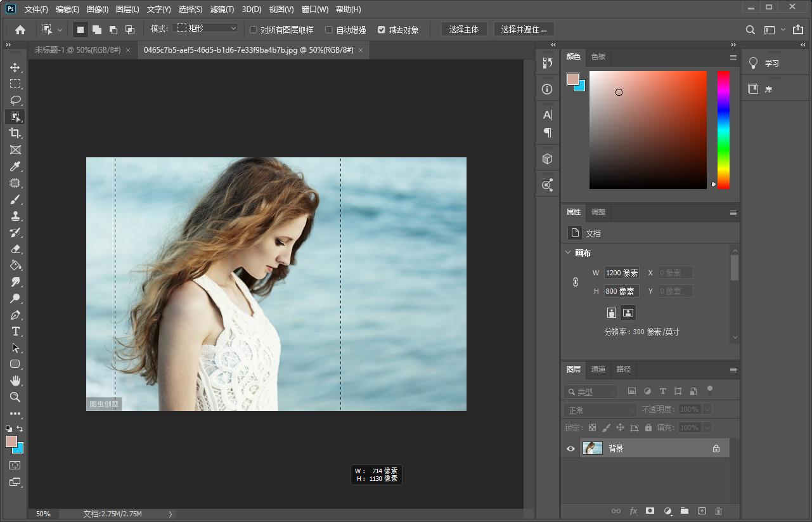The height and width of the screenshot is (522, 812).
Task: Open 选择并遮住 workspace
Action: (524, 29)
